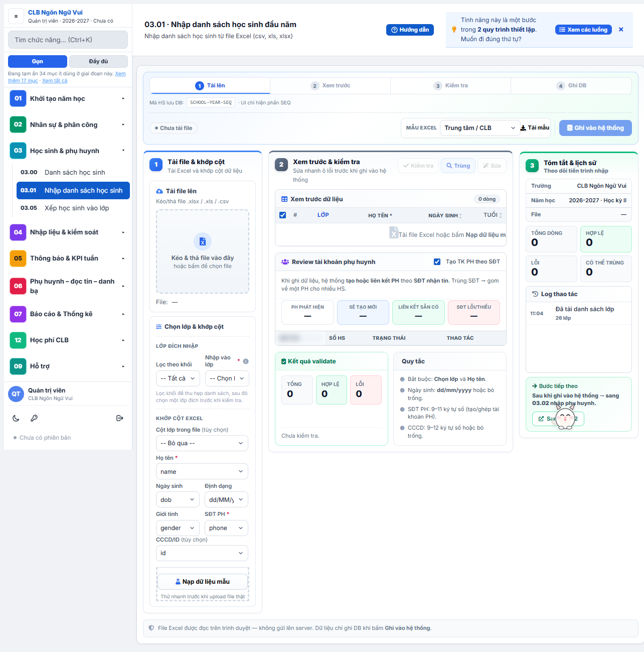
Task: Open module 01 Khởi tạo năm học icon
Action: 18,98
